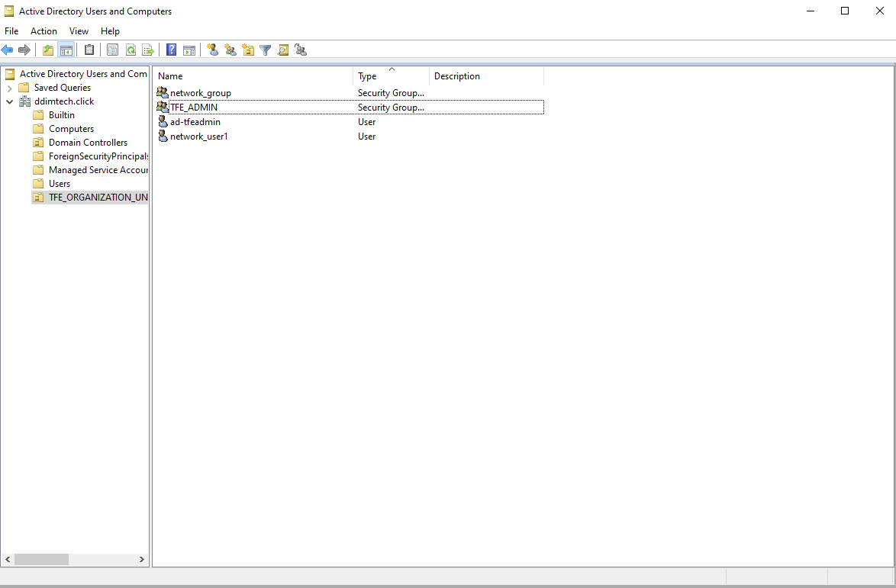Click the Domain Controllers folder icon

coord(38,142)
